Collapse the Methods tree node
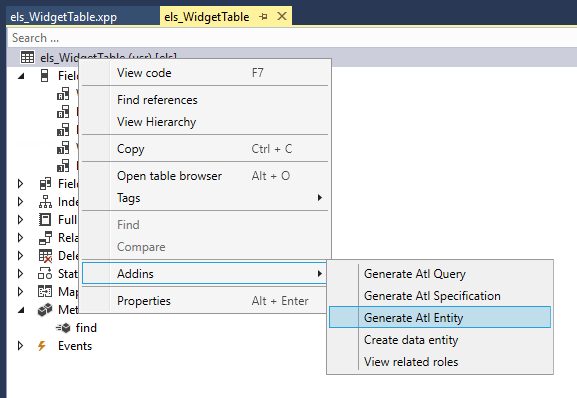This screenshot has height=398, width=577. click(x=21, y=310)
